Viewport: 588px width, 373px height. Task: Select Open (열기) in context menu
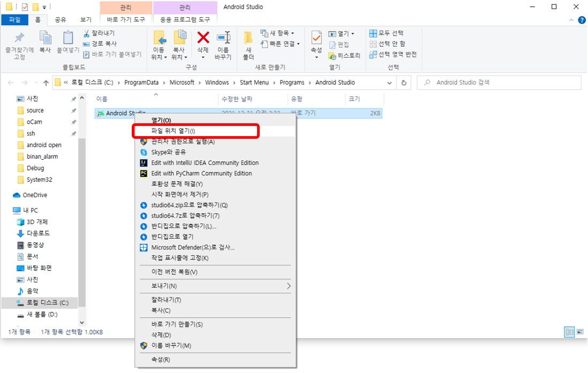point(216,121)
